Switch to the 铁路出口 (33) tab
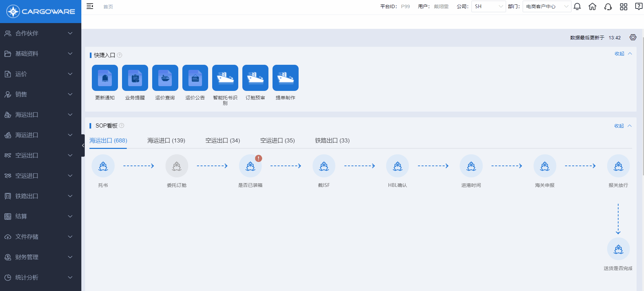This screenshot has height=291, width=644. (x=332, y=140)
